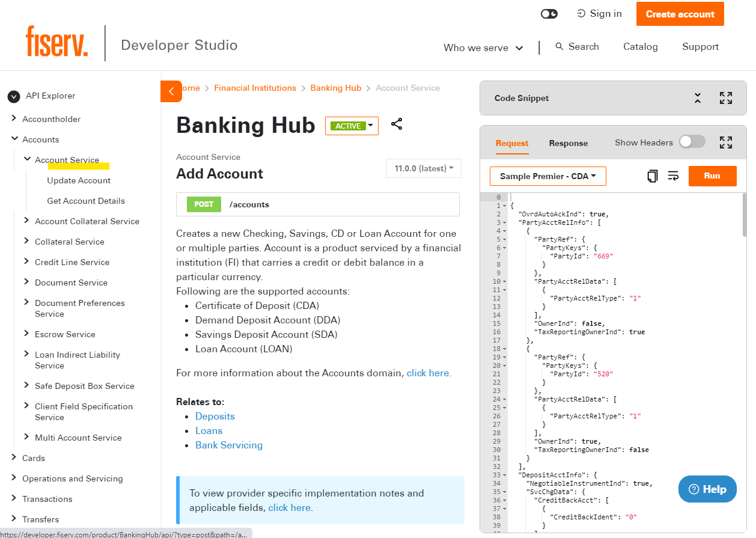
Task: Click the API Explorer circle chevron icon
Action: click(x=14, y=96)
